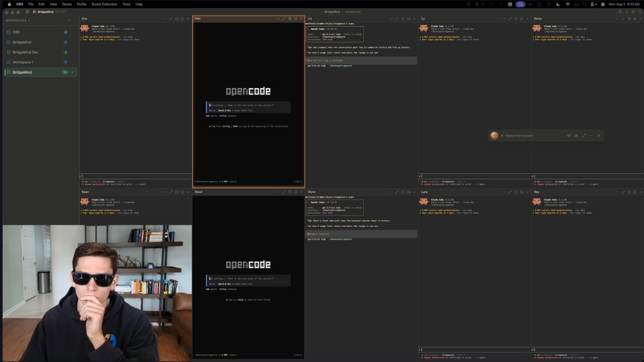The height and width of the screenshot is (362, 644).
Task: Open the OBS workspace in sidebar
Action: click(x=40, y=32)
